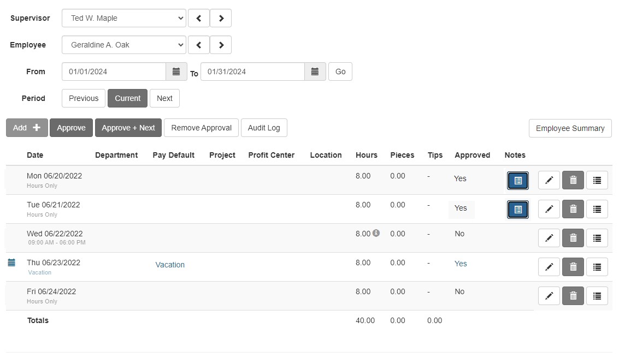Go to previous employee with left arrow
The width and height of the screenshot is (619, 364).
click(199, 45)
